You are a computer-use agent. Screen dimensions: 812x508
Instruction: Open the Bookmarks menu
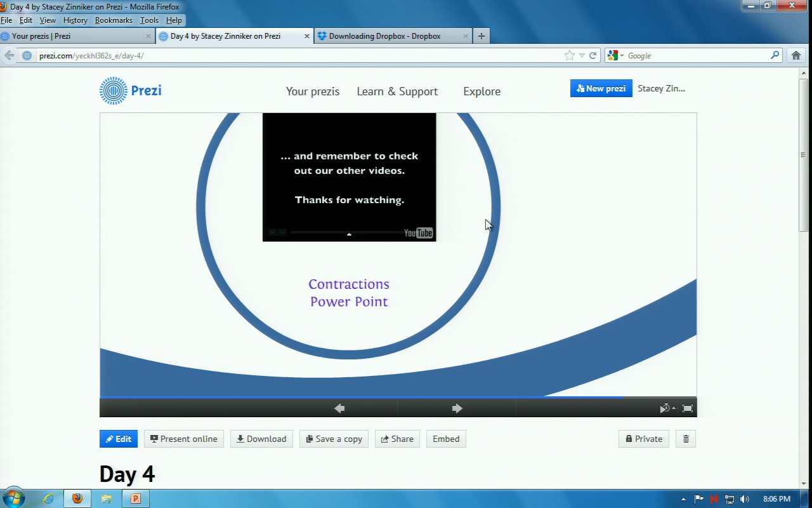[x=114, y=20]
